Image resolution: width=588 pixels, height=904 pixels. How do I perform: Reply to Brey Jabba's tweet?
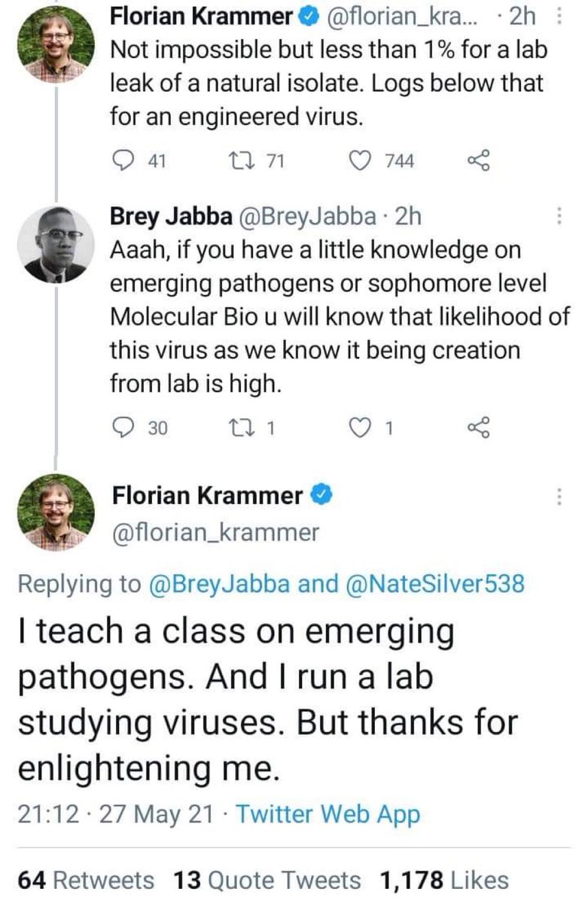pos(121,428)
